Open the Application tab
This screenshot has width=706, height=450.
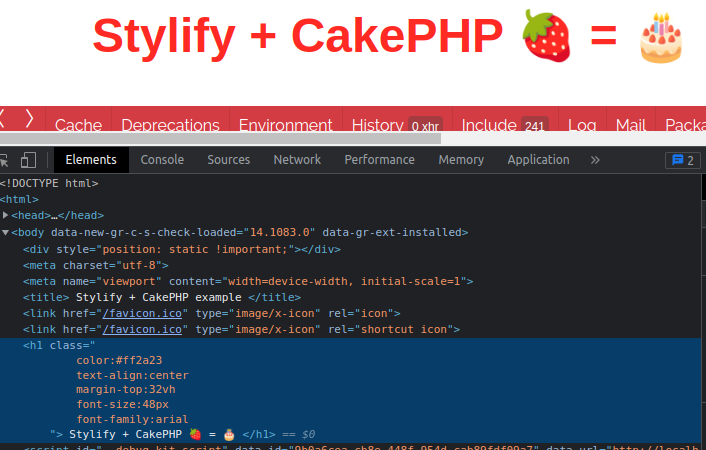[539, 160]
